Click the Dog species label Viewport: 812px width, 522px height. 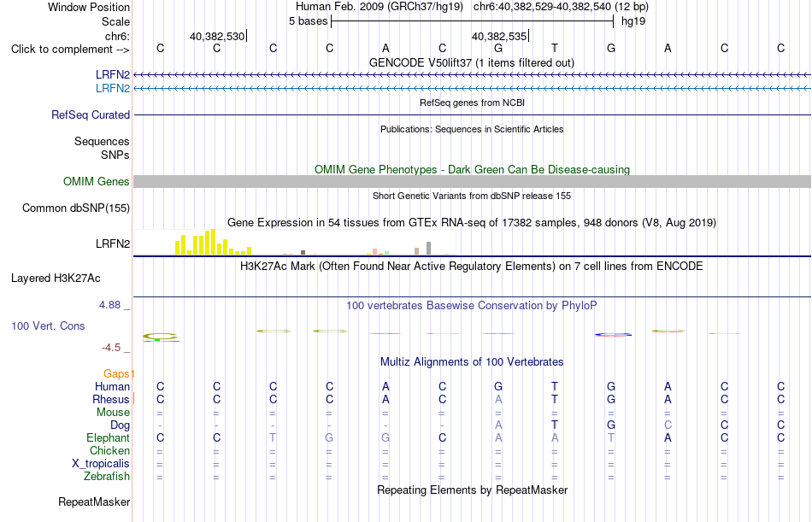tap(120, 425)
